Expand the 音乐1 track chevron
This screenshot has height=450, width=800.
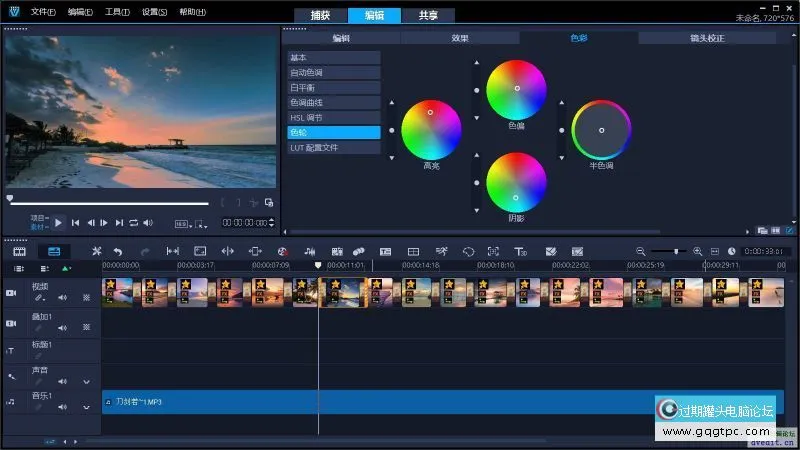click(x=86, y=408)
